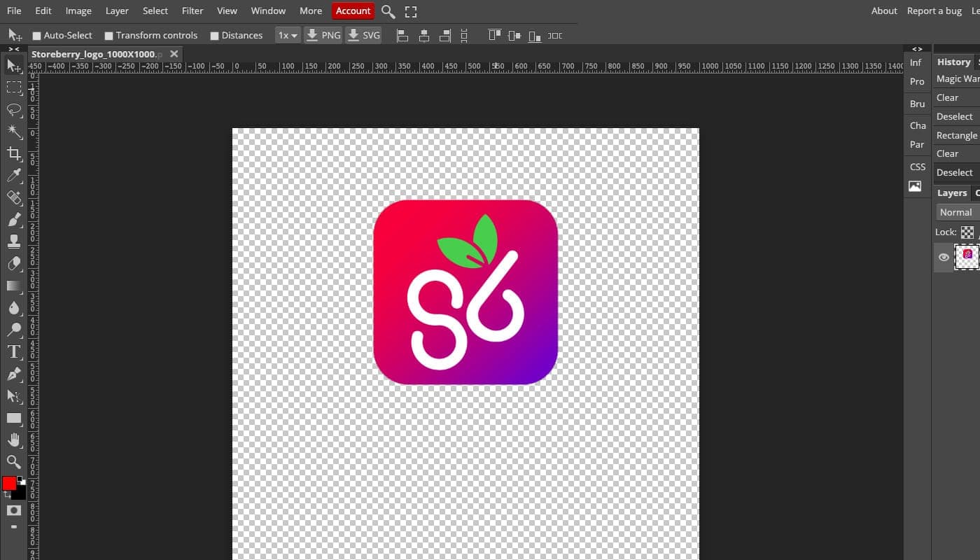The image size is (980, 560).
Task: Open the Normal blend mode dropdown
Action: pos(958,212)
